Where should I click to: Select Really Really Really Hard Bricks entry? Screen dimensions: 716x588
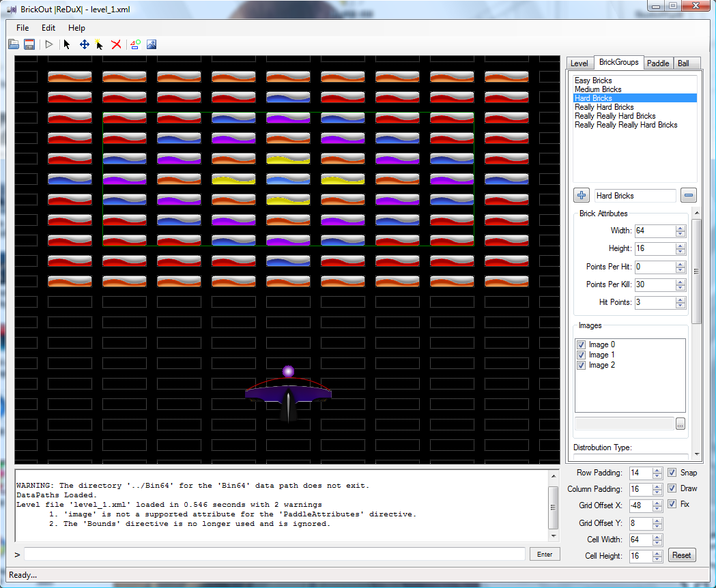635,125
